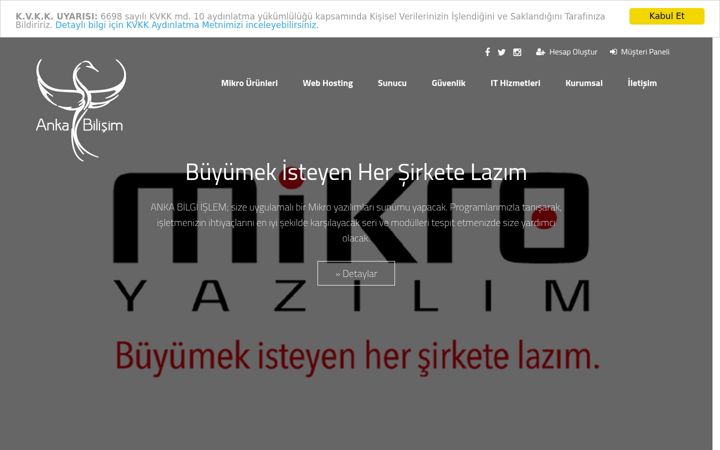
Task: Click the page vertical scrollbar
Action: [716, 243]
